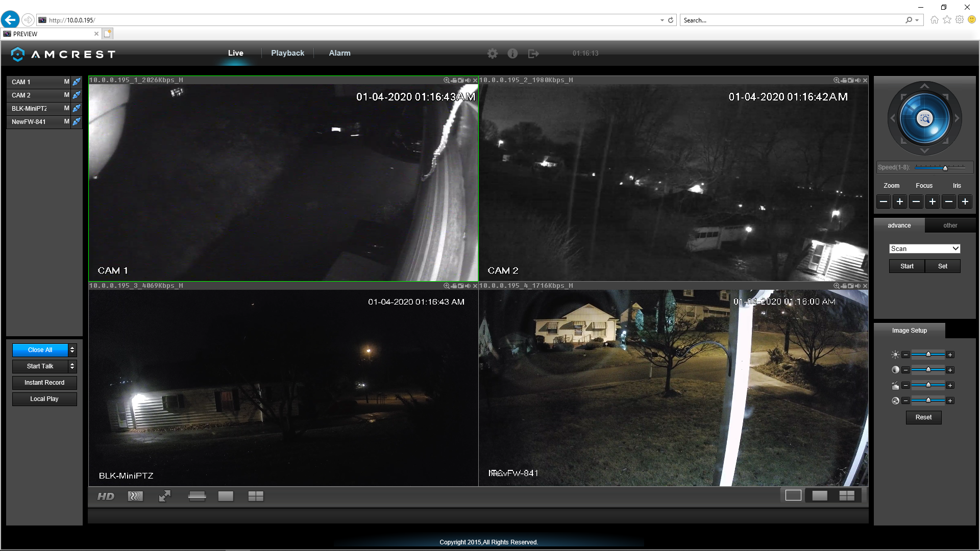
Task: Click the Instant Record button
Action: tap(44, 383)
